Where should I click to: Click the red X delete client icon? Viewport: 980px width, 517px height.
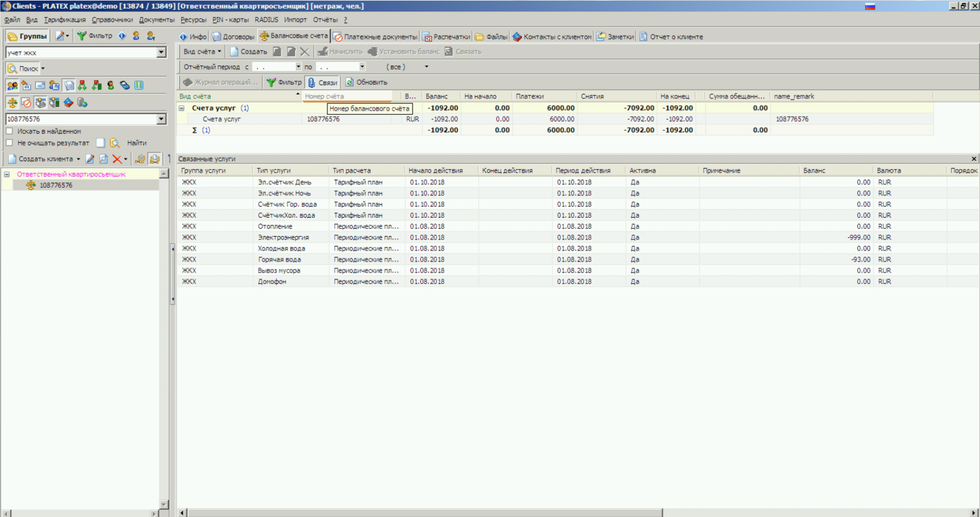click(117, 159)
